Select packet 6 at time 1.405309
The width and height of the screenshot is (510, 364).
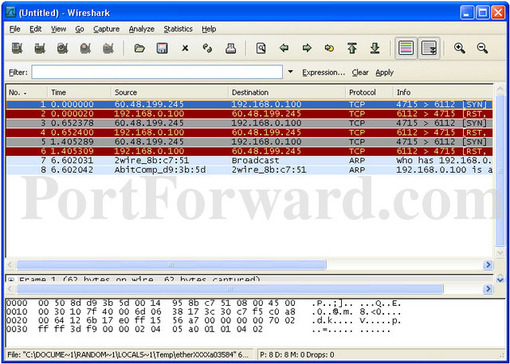[249, 151]
